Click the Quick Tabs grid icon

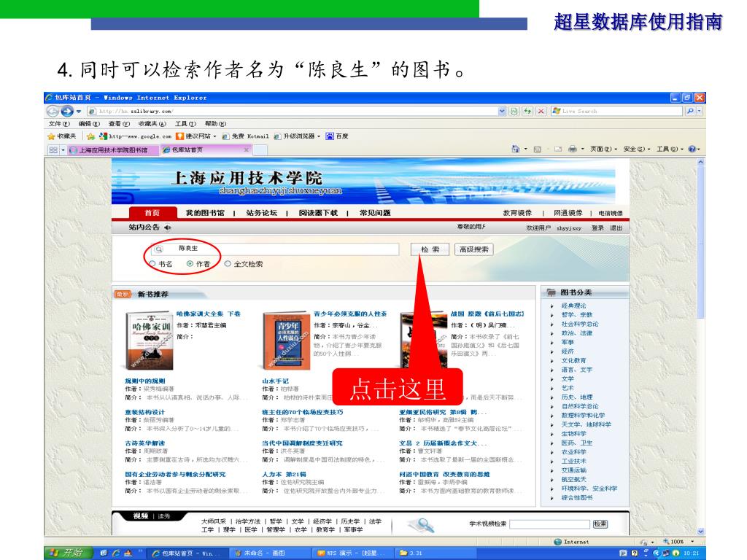coord(53,150)
